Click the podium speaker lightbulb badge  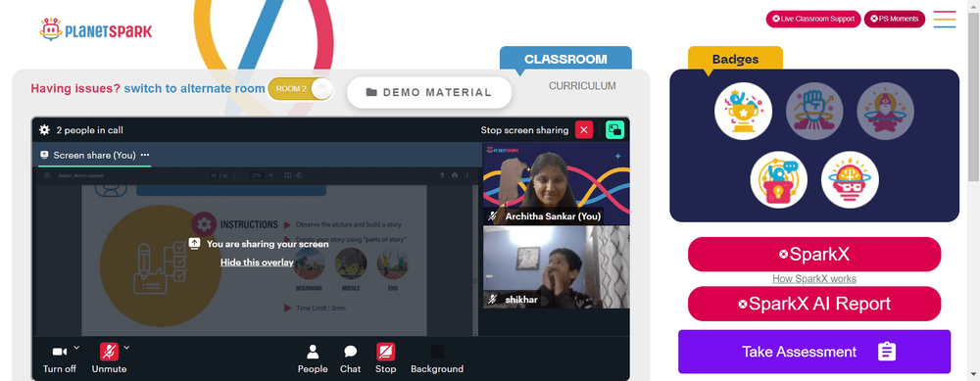(779, 180)
